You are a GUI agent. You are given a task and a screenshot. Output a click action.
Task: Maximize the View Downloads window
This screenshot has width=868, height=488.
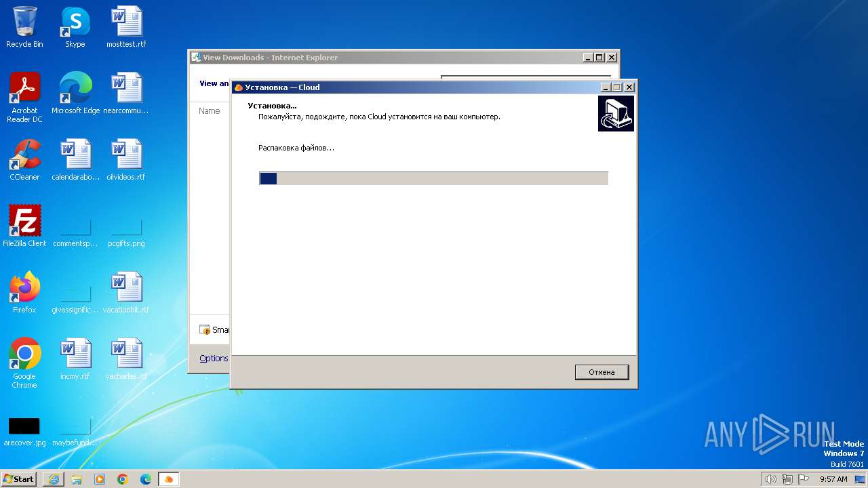pyautogui.click(x=599, y=58)
